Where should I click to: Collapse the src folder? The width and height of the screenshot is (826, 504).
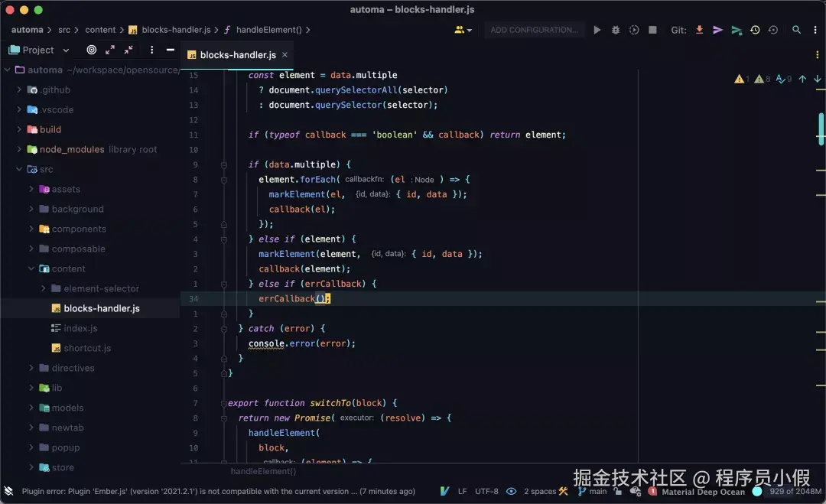pos(19,170)
